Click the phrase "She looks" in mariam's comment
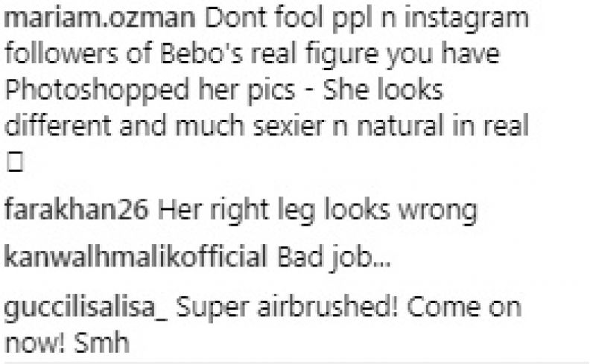 383,89
